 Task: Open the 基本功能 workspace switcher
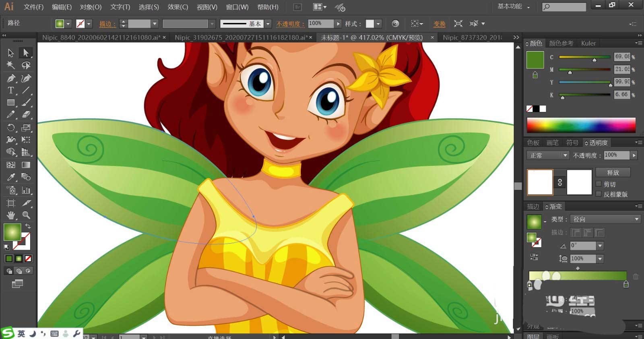click(514, 6)
